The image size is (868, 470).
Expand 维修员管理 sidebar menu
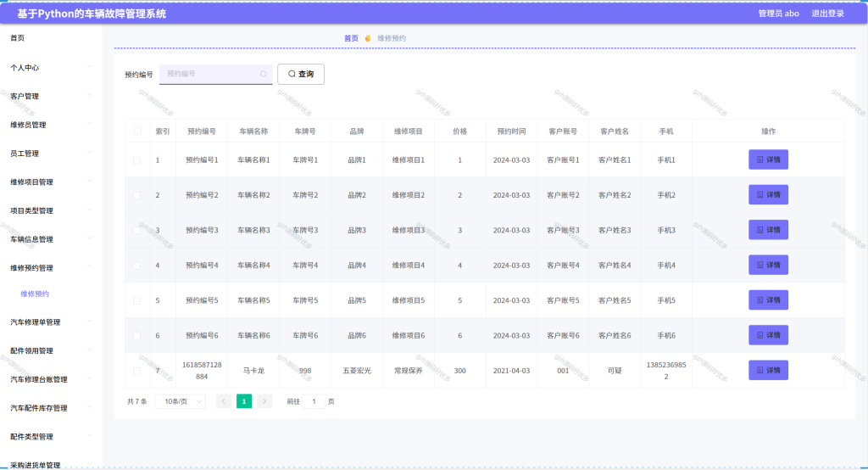51,125
